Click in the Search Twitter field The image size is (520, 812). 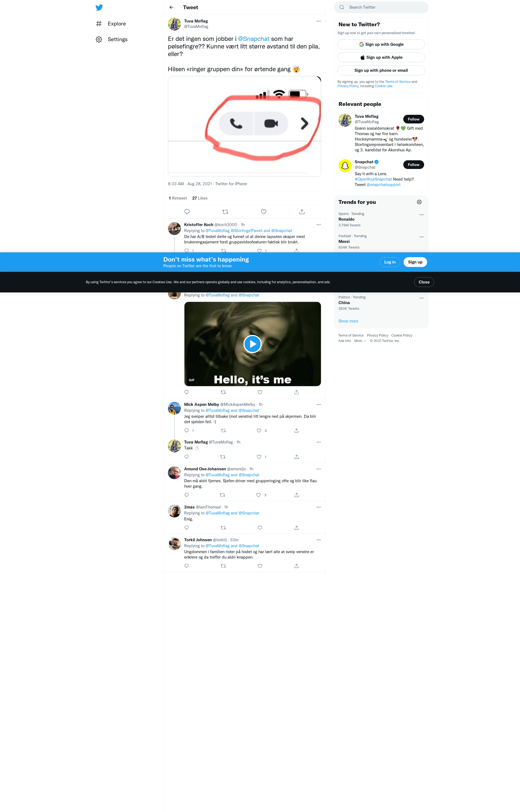[381, 7]
